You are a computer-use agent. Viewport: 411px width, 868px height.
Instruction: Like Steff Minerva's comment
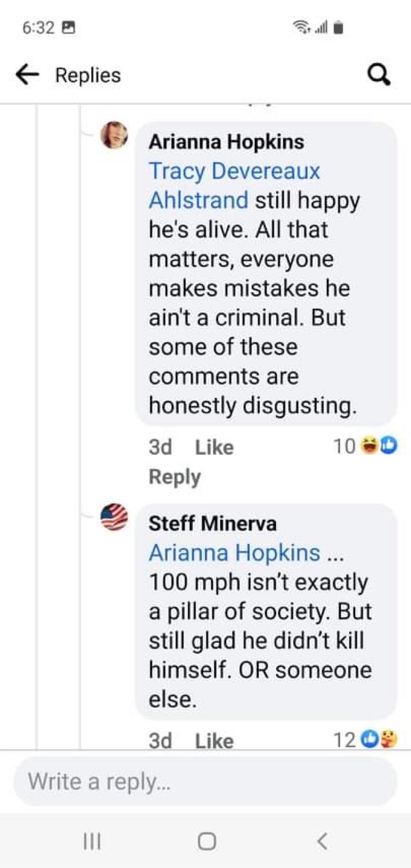coord(214,741)
